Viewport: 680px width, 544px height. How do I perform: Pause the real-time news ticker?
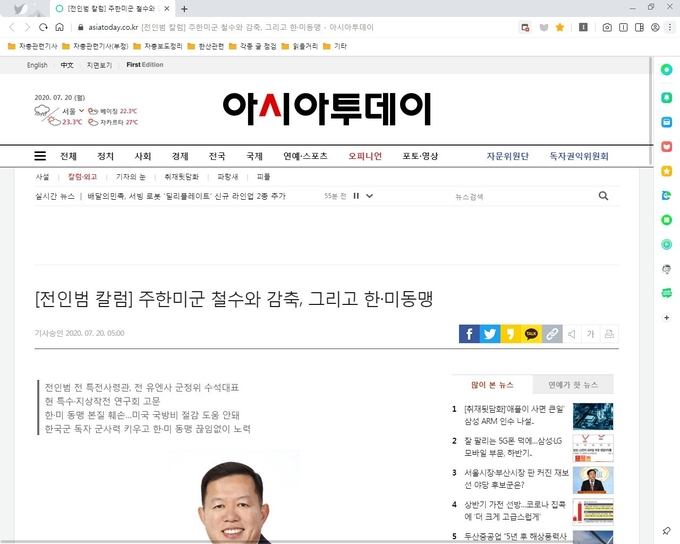(x=356, y=196)
